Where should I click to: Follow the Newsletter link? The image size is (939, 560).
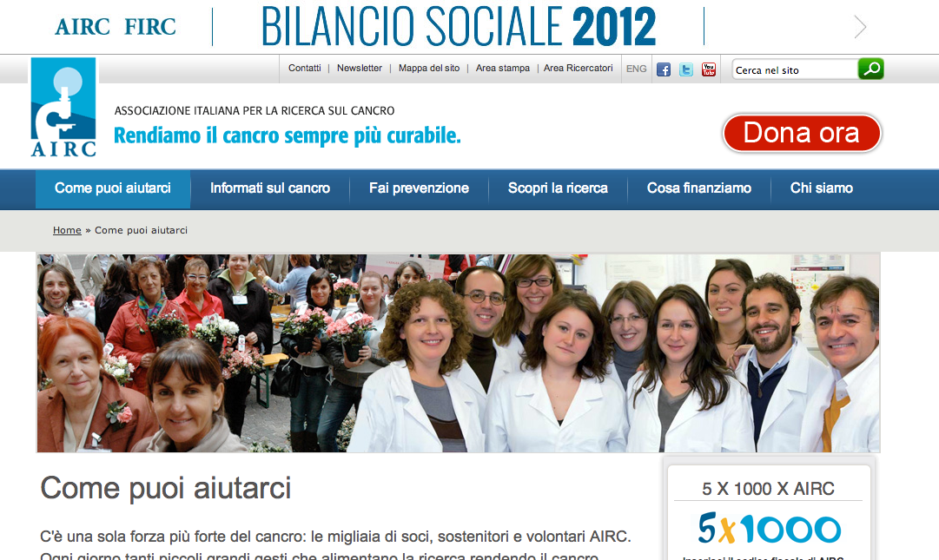click(360, 69)
